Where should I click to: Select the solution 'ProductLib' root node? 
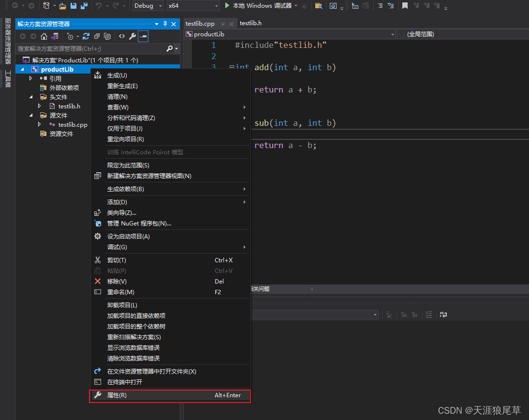point(85,60)
